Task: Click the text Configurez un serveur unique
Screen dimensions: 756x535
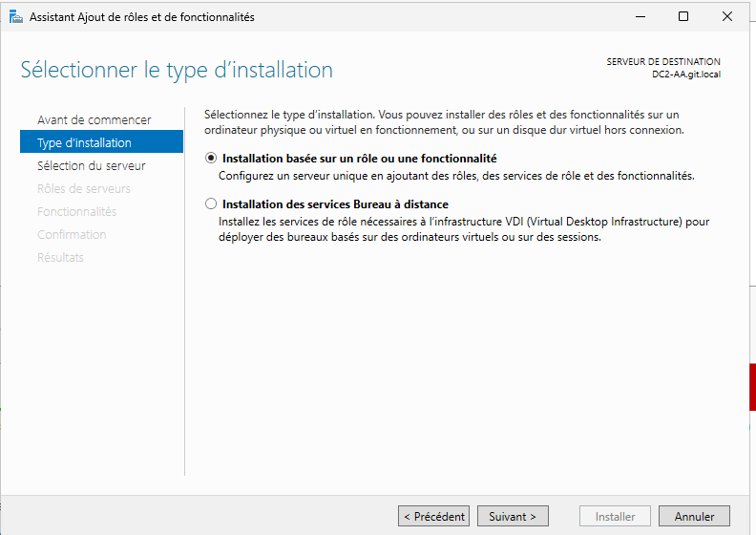Action: 456,176
